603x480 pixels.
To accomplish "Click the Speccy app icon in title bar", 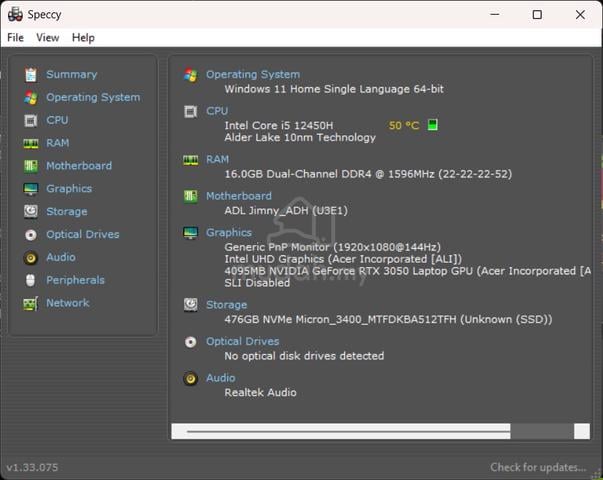I will coord(15,15).
